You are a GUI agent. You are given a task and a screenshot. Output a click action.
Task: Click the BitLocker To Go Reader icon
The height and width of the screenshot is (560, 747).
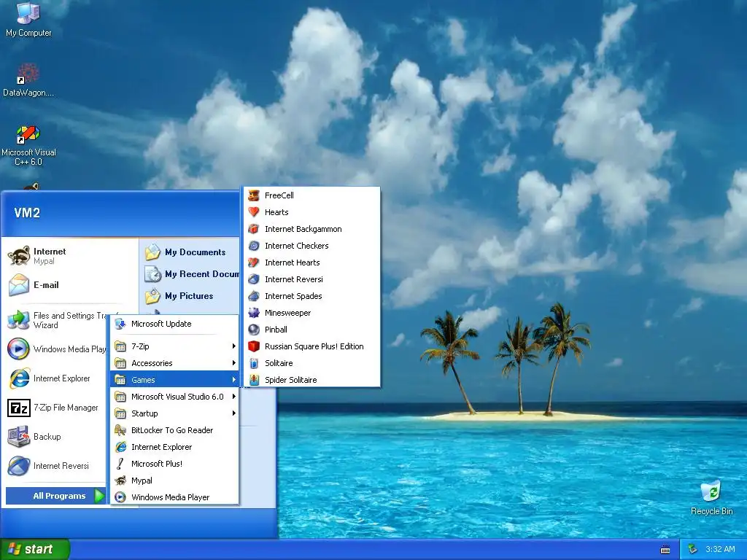pyautogui.click(x=120, y=430)
